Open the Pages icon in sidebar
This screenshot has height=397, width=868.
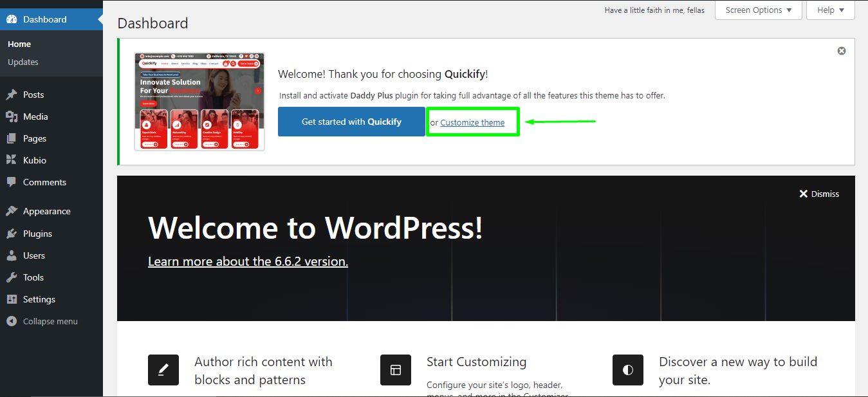point(13,138)
